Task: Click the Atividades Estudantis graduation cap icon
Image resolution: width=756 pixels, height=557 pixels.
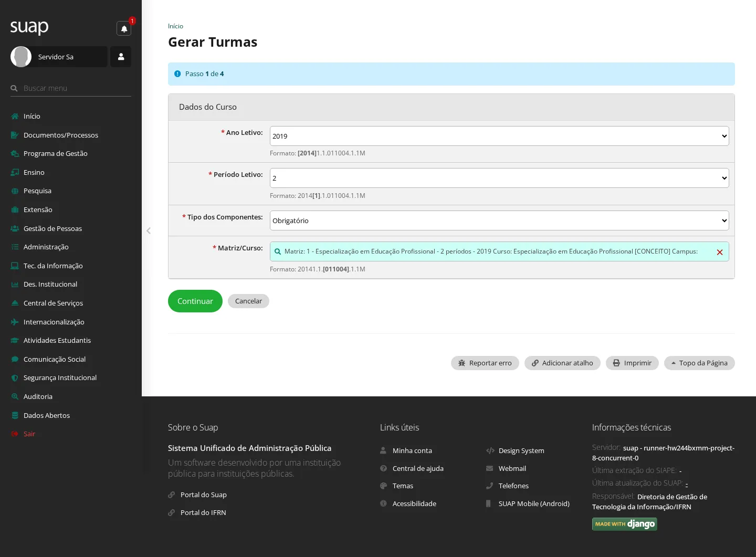Action: (15, 340)
